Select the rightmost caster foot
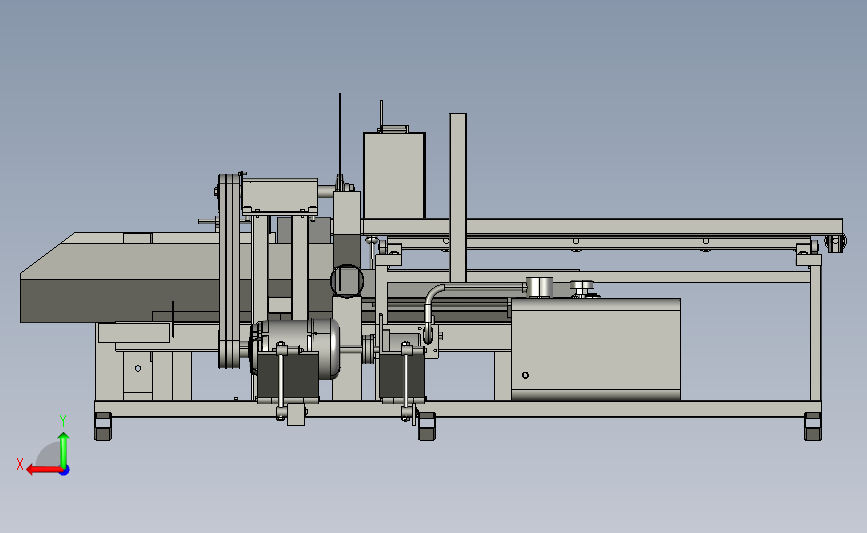The image size is (867, 533). (813, 426)
